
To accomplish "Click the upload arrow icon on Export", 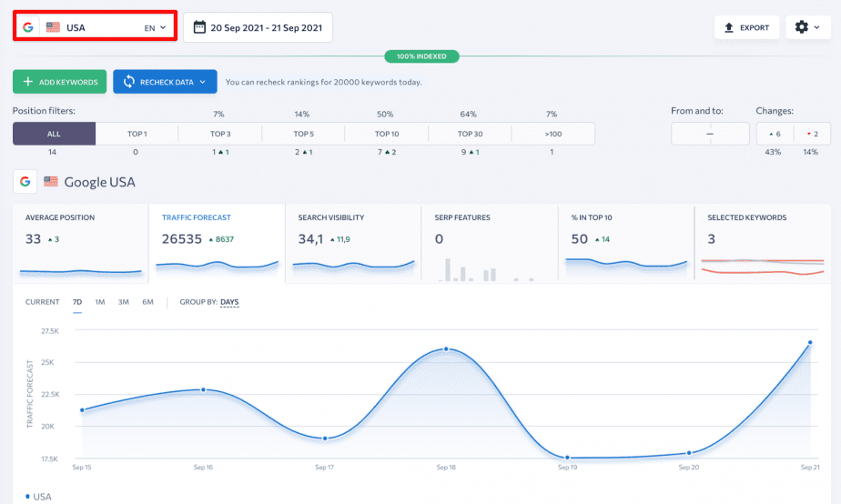I will tap(729, 27).
